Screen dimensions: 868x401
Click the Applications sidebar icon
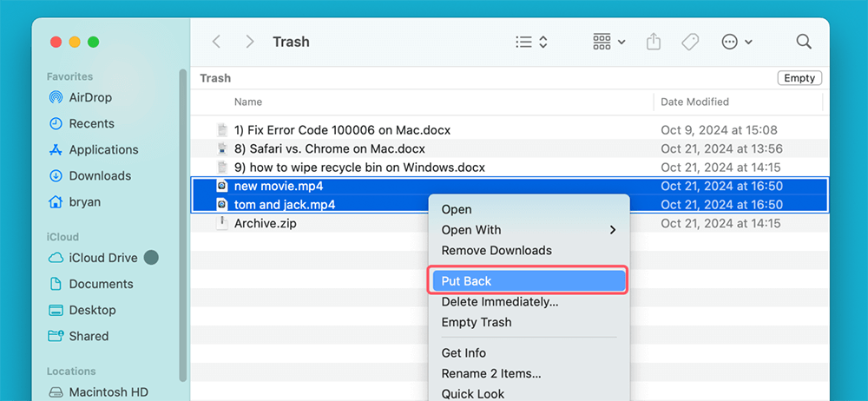tap(56, 149)
